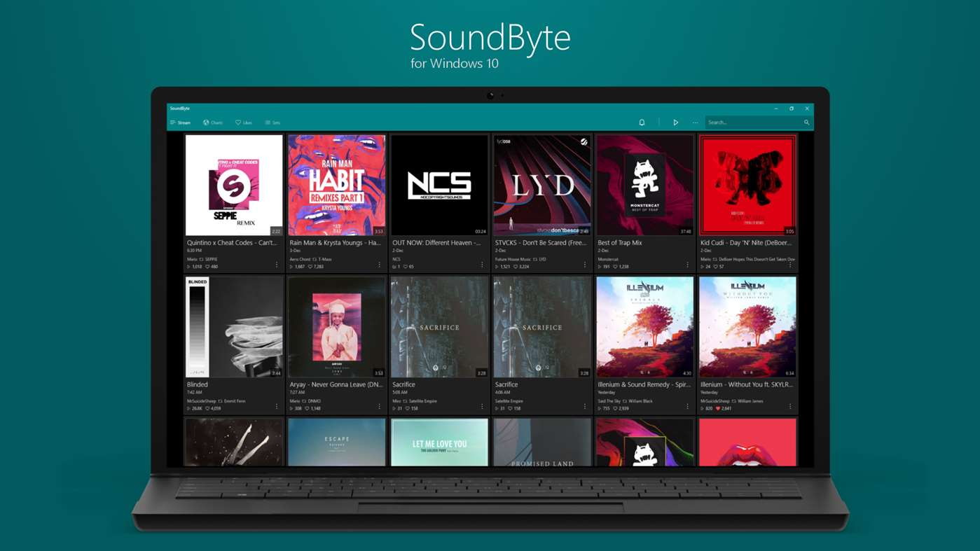Select the Best of Trap Mix title
The image size is (980, 551).
pyautogui.click(x=620, y=243)
